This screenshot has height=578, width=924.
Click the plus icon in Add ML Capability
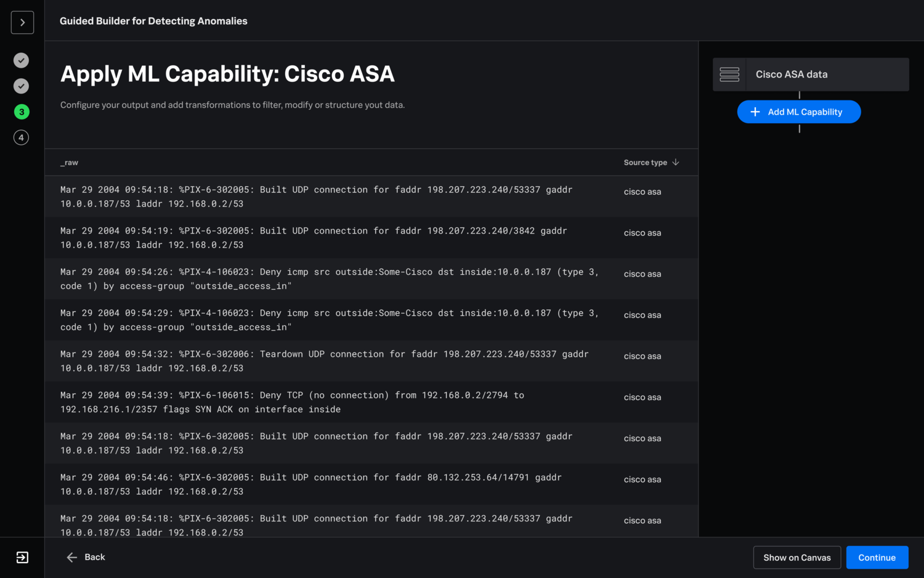click(x=755, y=112)
